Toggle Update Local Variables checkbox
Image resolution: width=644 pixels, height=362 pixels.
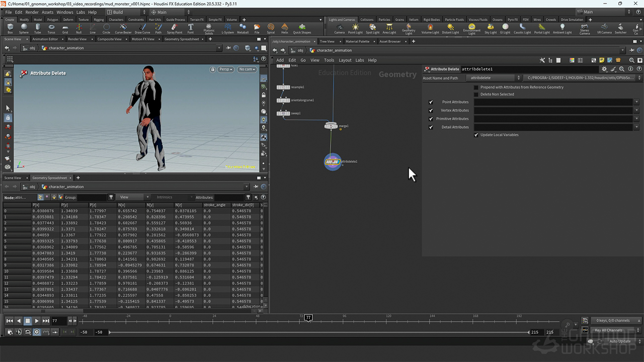(476, 135)
